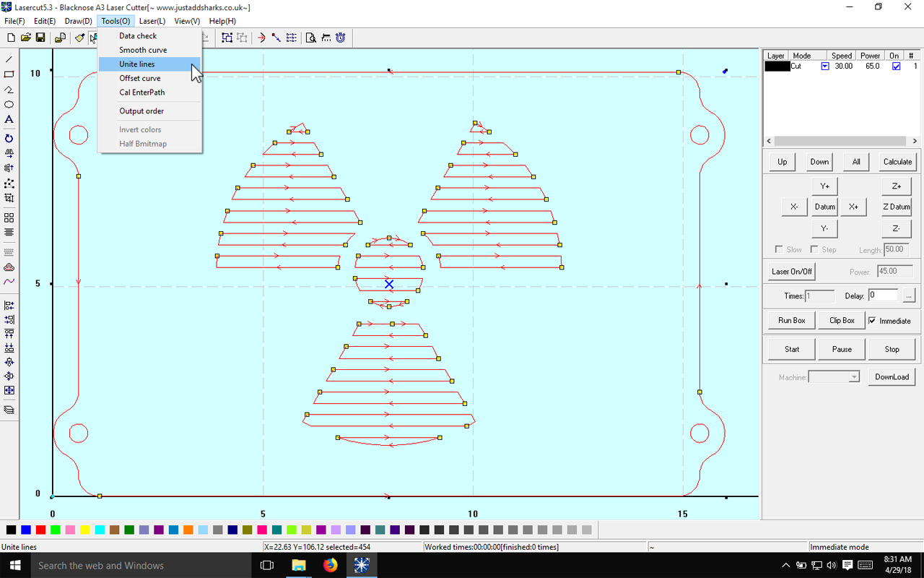This screenshot has width=924, height=578.
Task: Toggle the layer On checkbox
Action: pyautogui.click(x=896, y=66)
